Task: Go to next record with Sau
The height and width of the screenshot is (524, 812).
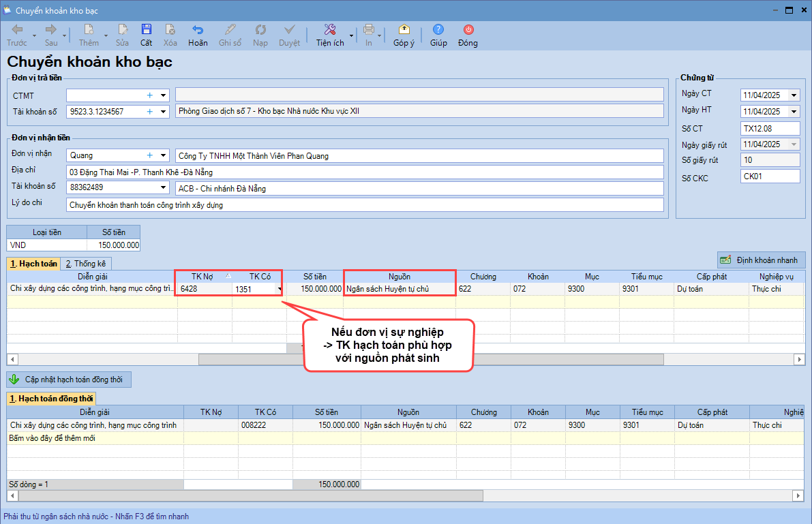Action: [x=50, y=35]
